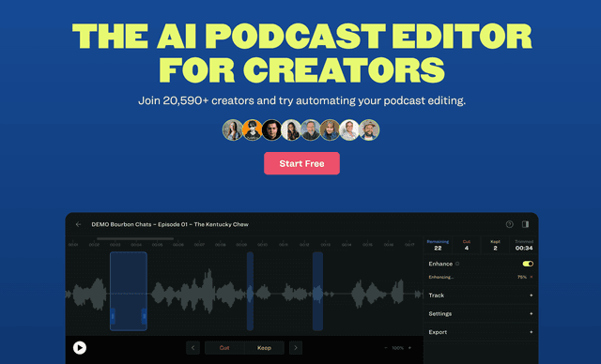Click the Enhance label in the side panel
601x364 pixels.
440,264
